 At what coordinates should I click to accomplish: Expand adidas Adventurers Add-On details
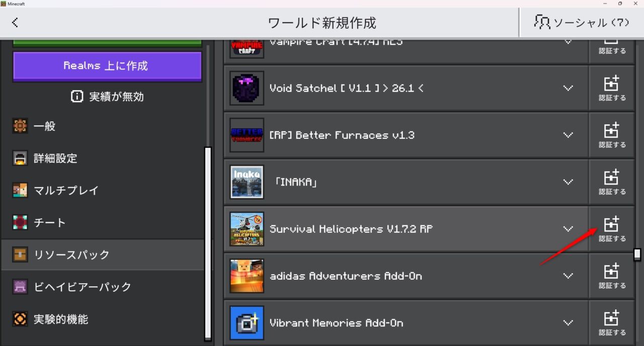[x=568, y=276]
